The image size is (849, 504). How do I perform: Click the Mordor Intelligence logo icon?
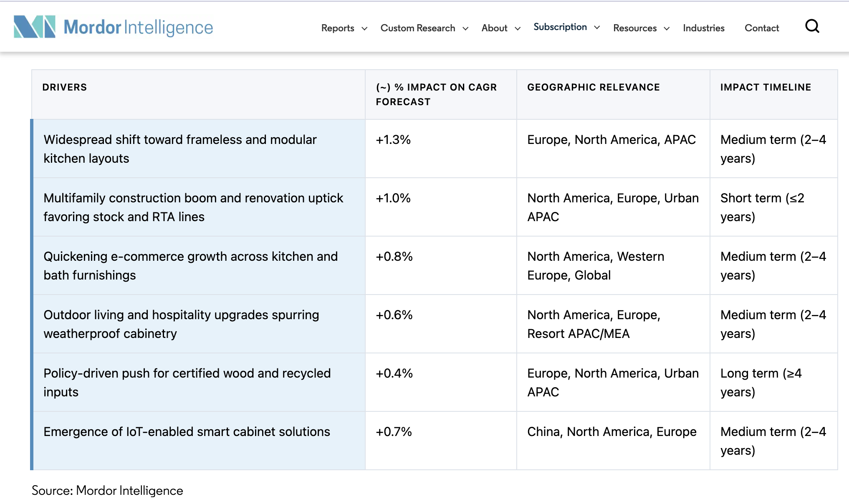tap(35, 27)
